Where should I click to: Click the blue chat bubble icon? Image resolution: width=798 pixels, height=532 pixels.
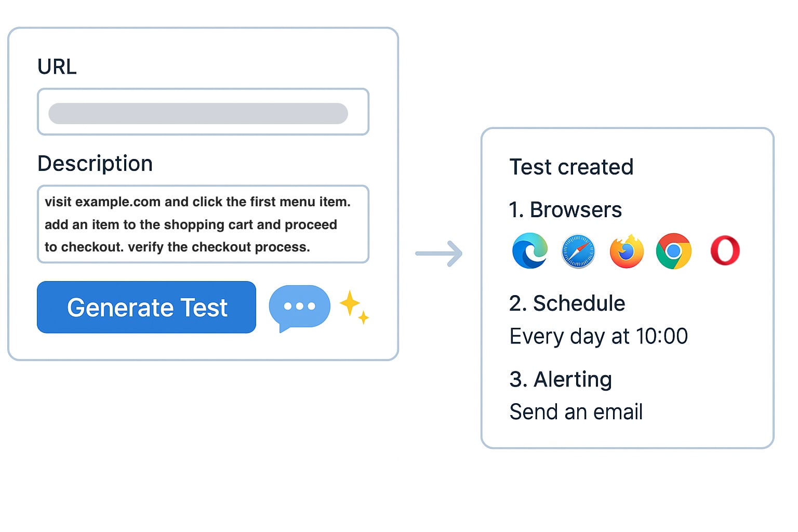click(299, 307)
